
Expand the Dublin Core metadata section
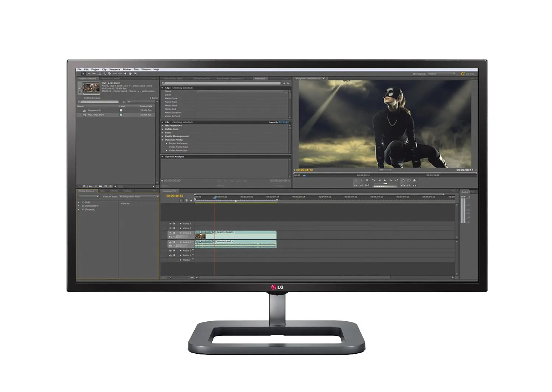click(x=162, y=129)
